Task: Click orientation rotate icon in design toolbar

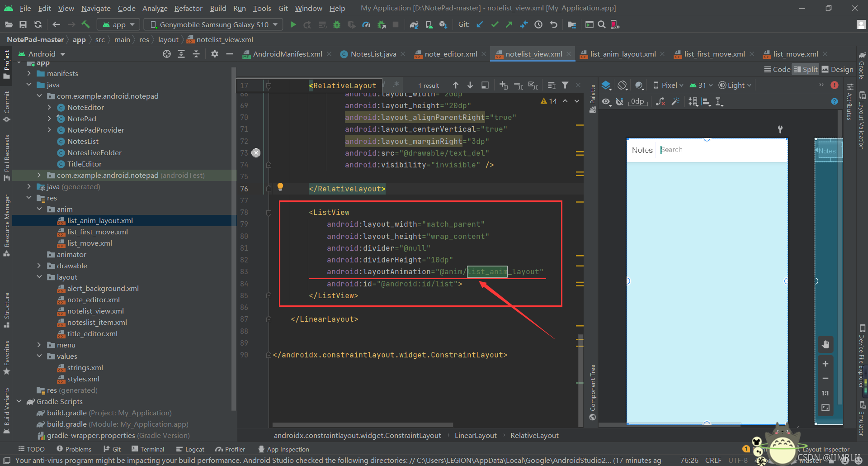Action: tap(623, 85)
